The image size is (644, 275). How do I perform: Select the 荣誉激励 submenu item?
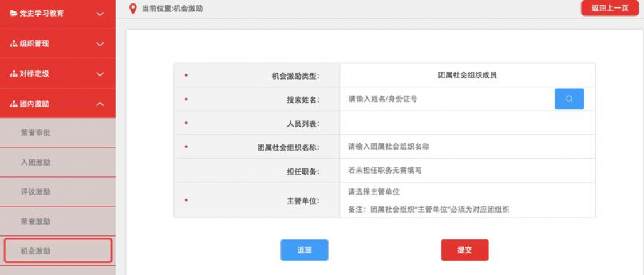tap(35, 222)
